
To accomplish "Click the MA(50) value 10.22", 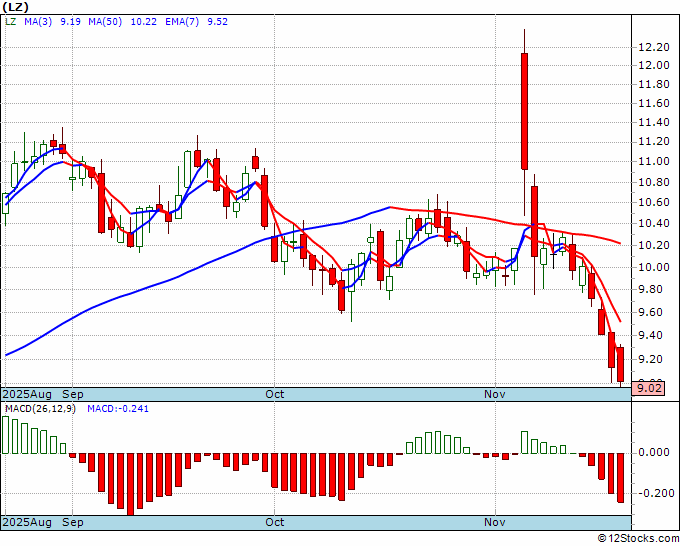I will coord(144,22).
